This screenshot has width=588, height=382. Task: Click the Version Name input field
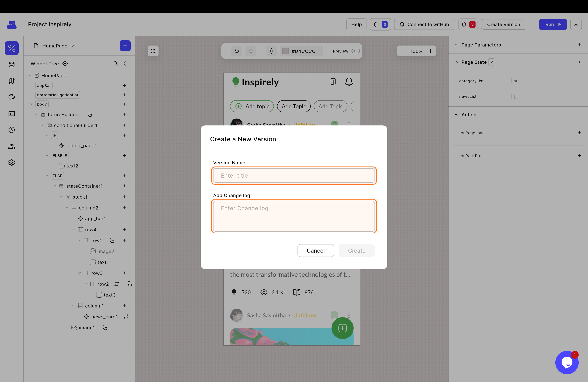[x=294, y=175]
